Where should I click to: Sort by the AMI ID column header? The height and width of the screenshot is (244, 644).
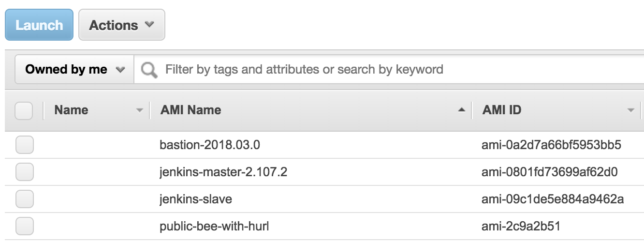click(x=501, y=110)
